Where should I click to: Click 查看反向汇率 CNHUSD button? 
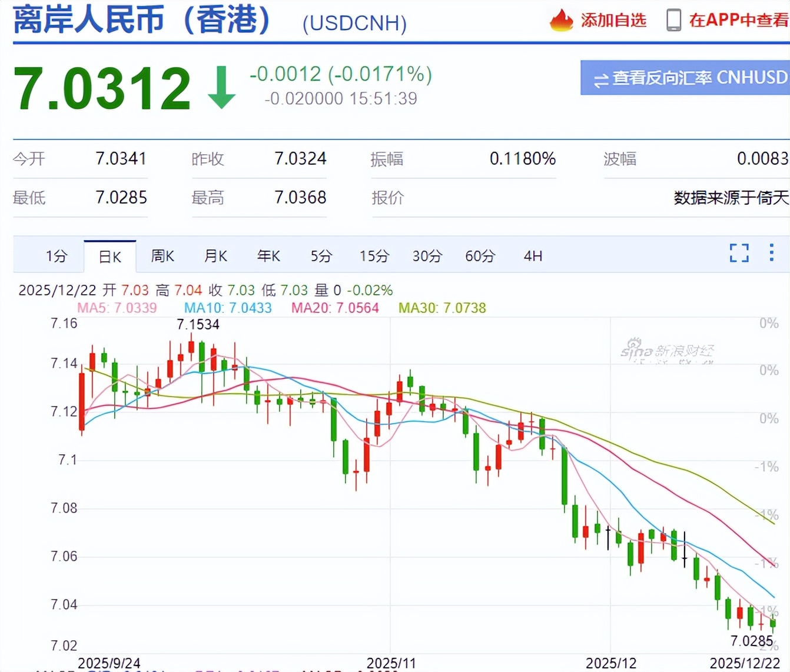(685, 78)
